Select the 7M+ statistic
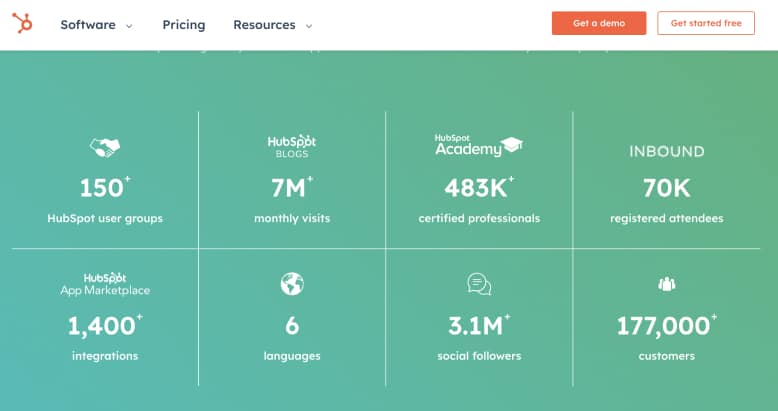This screenshot has height=411, width=778. pyautogui.click(x=292, y=188)
